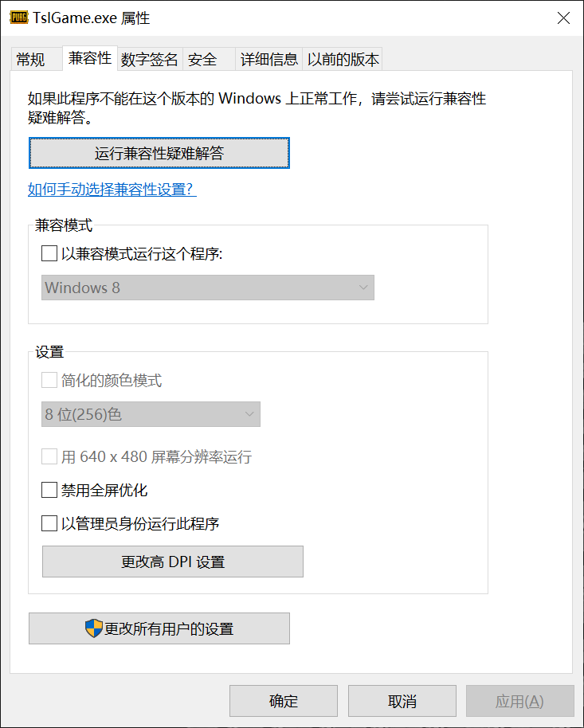Expand the 8 位(256)色 color dropdown
Viewport: 584px width, 728px height.
[x=151, y=414]
